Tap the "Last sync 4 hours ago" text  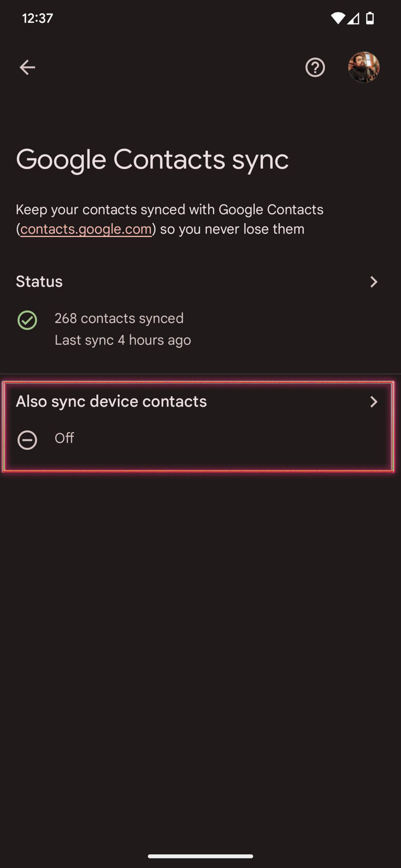coord(123,340)
